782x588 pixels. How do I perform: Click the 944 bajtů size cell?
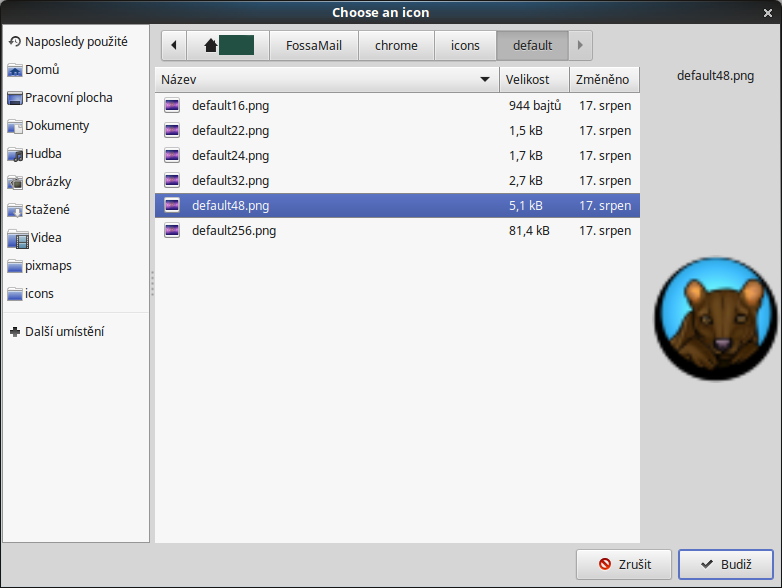535,106
